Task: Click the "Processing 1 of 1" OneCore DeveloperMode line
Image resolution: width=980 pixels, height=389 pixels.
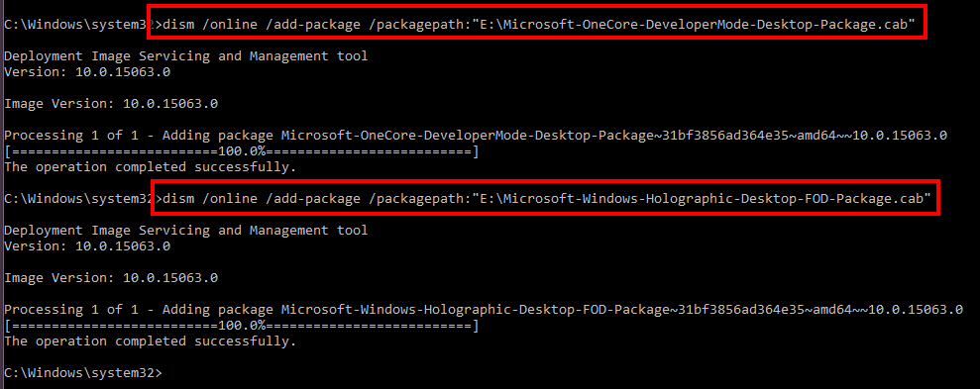Action: pyautogui.click(x=476, y=135)
